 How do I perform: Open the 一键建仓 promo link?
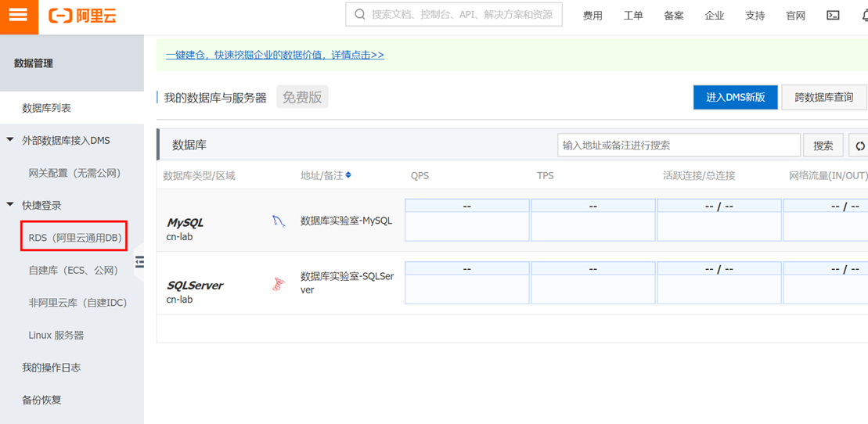(x=276, y=55)
